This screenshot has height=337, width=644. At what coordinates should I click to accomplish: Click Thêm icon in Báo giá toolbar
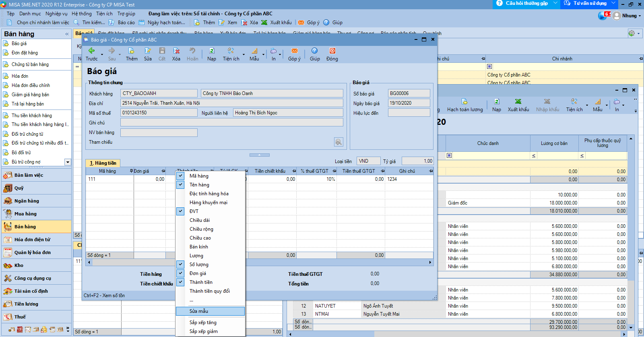[131, 51]
